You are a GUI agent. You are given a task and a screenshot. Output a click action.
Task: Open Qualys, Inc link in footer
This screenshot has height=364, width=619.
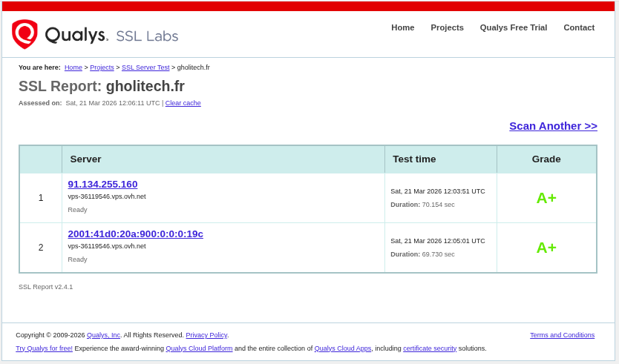tap(103, 335)
